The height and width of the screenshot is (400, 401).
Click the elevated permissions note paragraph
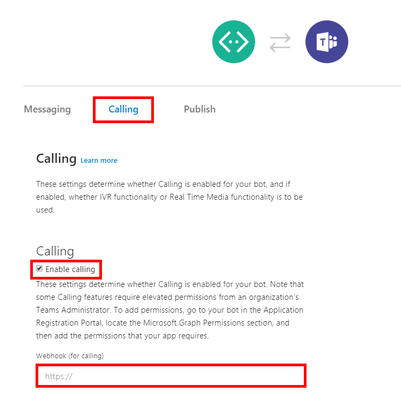pos(170,310)
